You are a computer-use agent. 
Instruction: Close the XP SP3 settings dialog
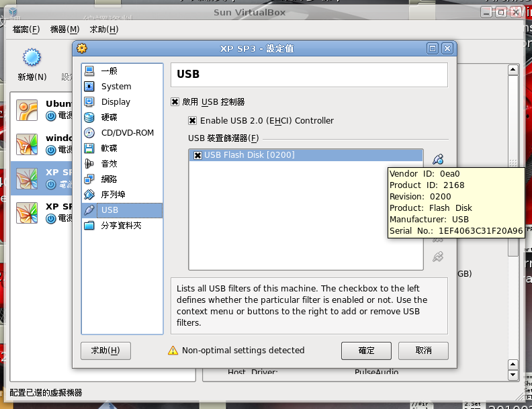click(447, 48)
